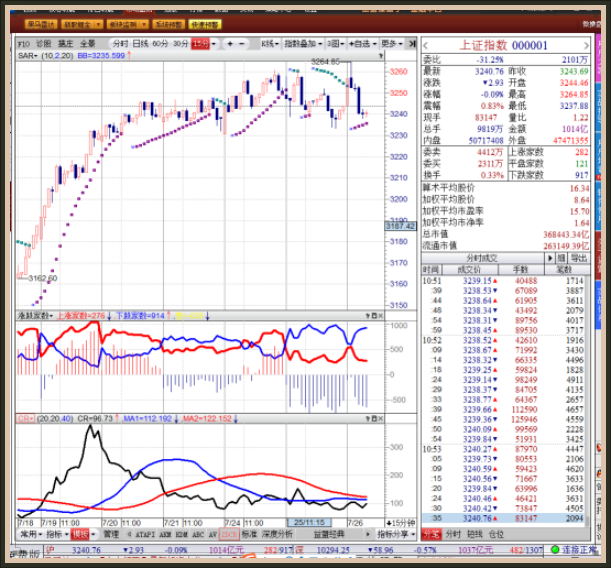
Task: Switch chart to 30分 period
Action: pos(181,44)
